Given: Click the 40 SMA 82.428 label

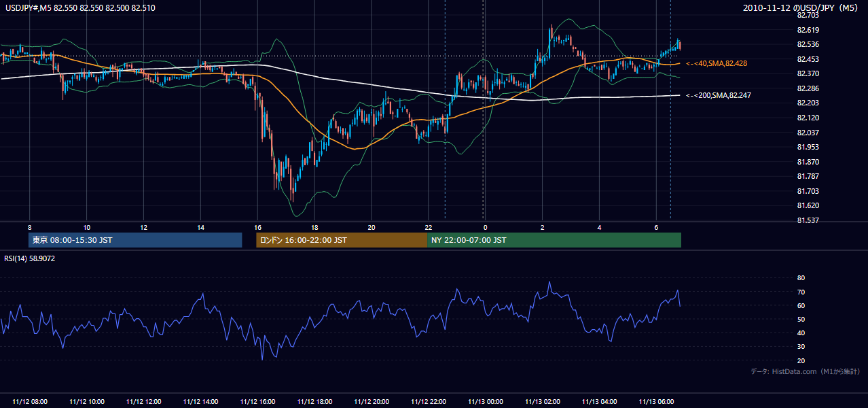Looking at the screenshot, I should point(717,63).
